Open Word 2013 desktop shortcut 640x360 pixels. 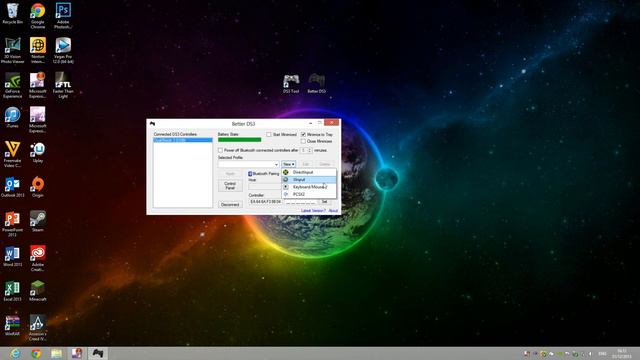coord(13,256)
